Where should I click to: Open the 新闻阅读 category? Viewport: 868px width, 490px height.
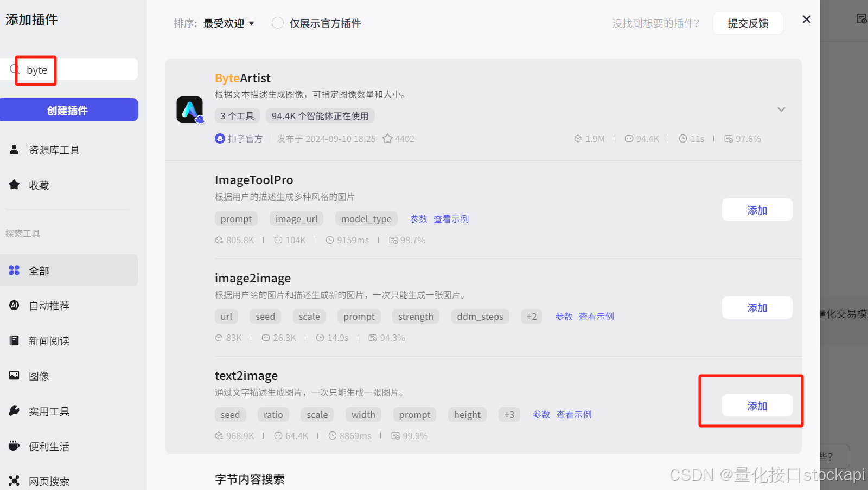(69, 341)
